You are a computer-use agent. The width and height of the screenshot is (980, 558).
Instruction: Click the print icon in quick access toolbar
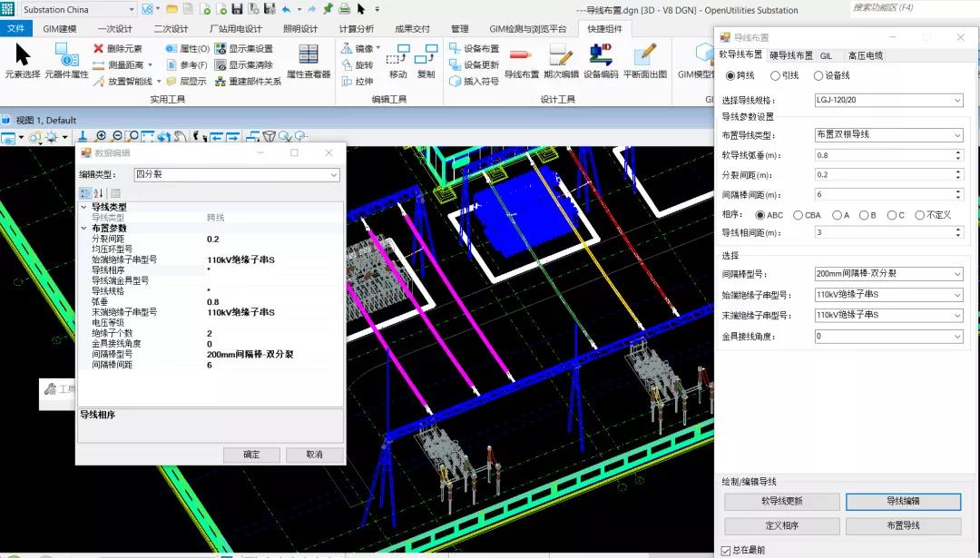tap(345, 9)
